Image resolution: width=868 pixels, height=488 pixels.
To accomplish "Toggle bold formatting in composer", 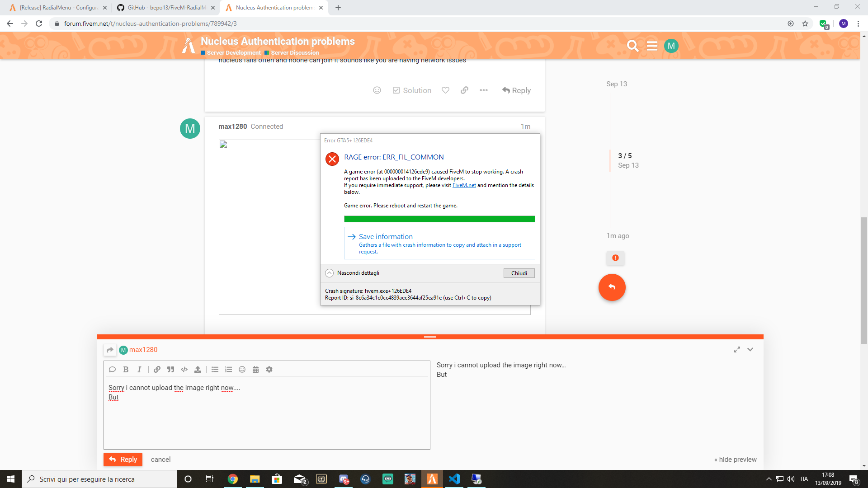I will [x=126, y=370].
